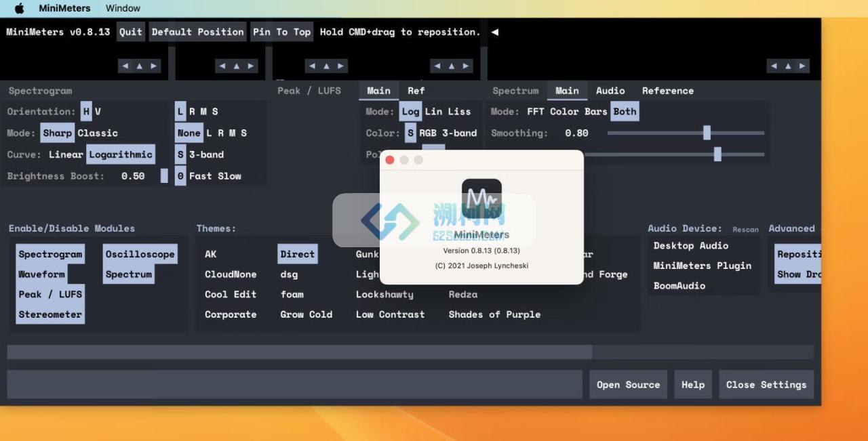
Task: Set Peak / LUFS mode to Log
Action: point(410,112)
